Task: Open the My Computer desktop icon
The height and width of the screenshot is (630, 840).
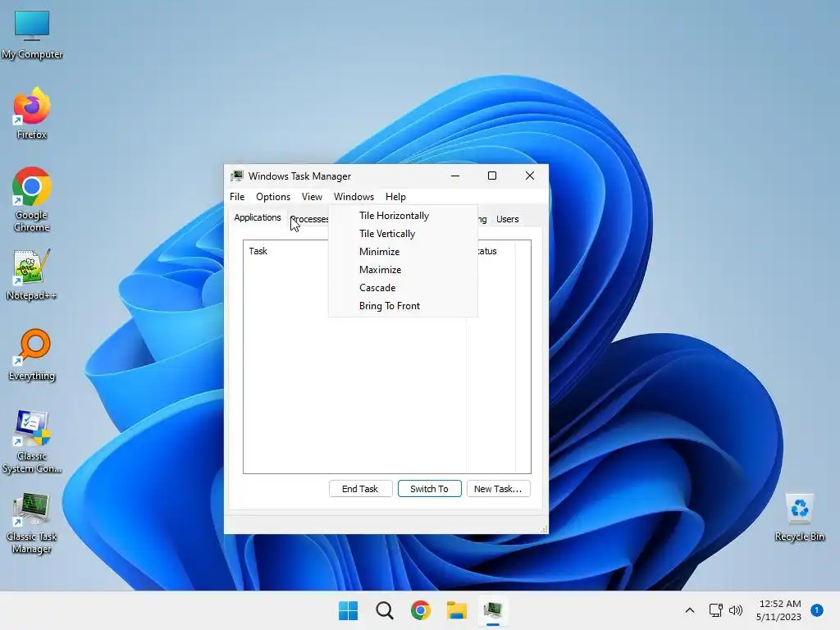Action: coord(32,34)
